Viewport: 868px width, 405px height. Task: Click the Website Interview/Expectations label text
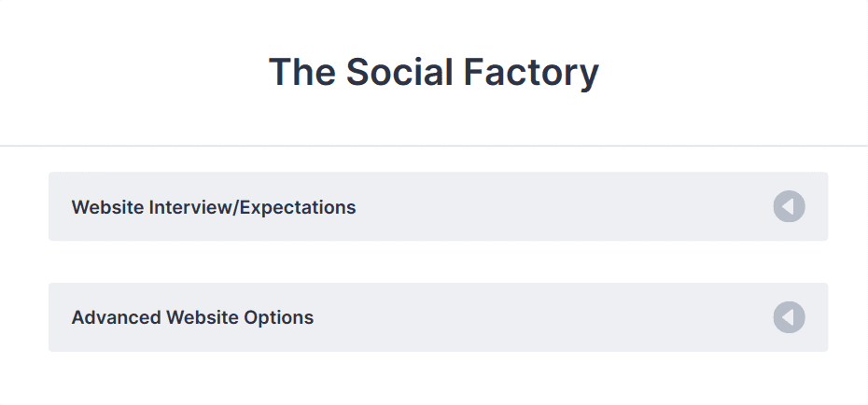tap(214, 207)
